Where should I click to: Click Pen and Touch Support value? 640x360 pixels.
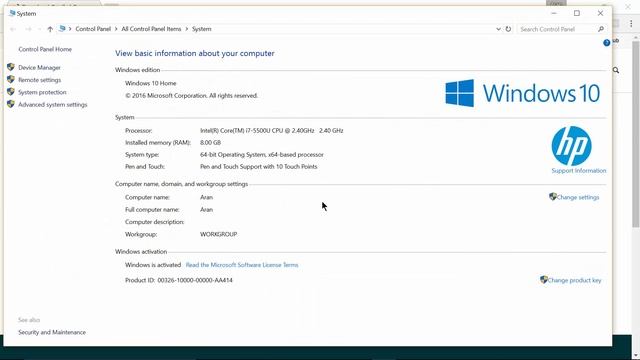[x=258, y=167]
